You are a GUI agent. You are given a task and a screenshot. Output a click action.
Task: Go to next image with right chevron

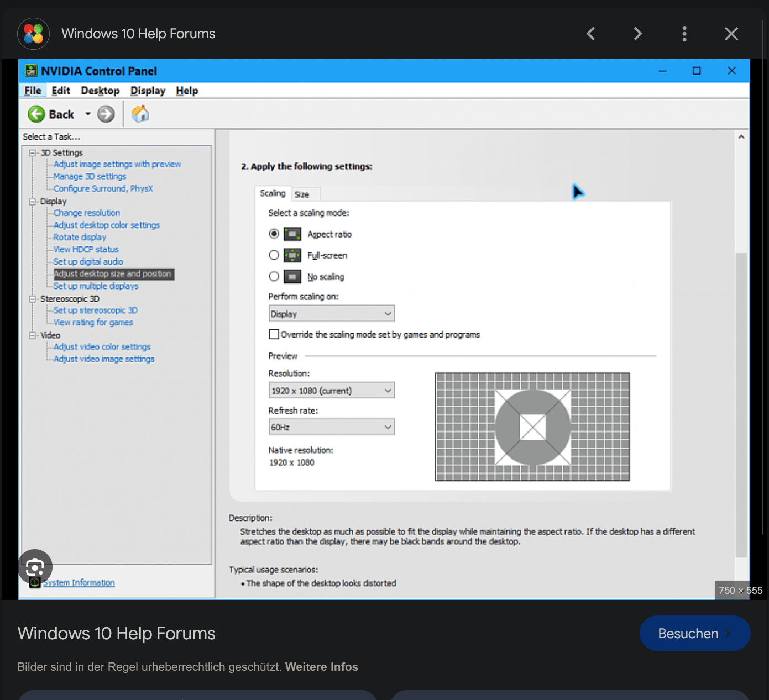637,34
